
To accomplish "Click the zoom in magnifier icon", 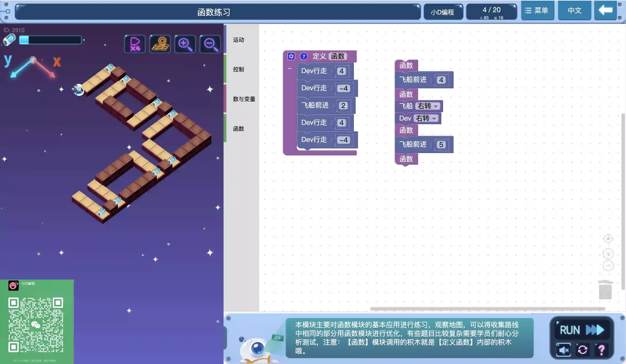I will 185,44.
